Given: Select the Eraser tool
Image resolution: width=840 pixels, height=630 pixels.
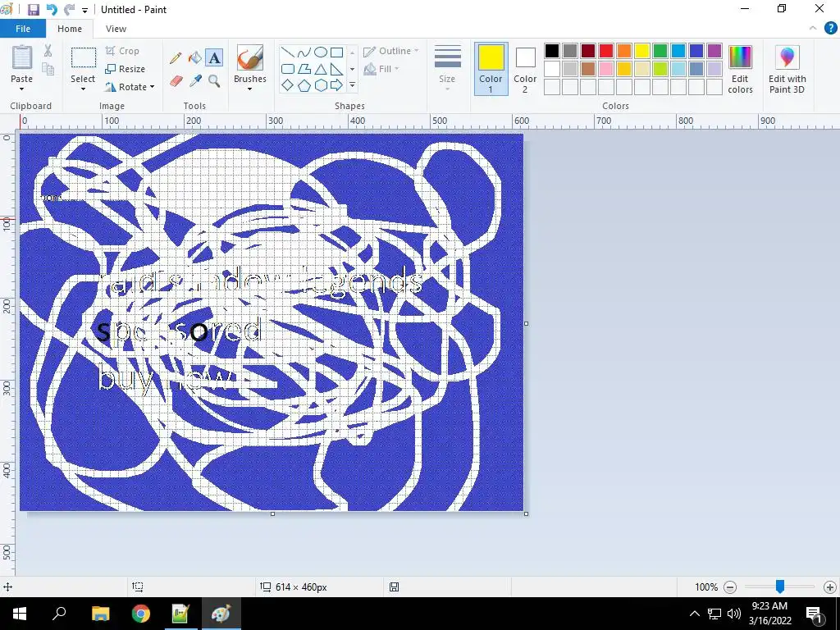Looking at the screenshot, I should pyautogui.click(x=176, y=81).
